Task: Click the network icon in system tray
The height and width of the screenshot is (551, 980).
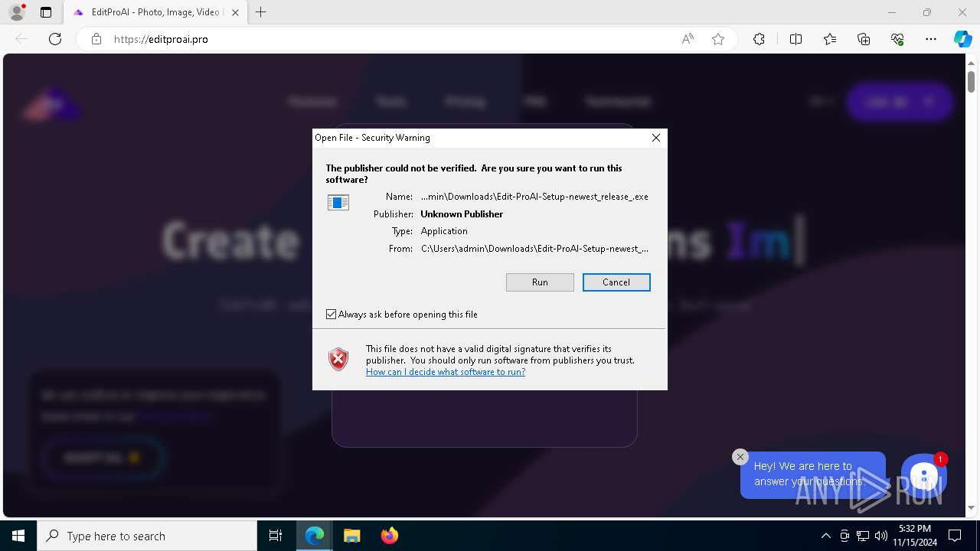Action: tap(863, 536)
